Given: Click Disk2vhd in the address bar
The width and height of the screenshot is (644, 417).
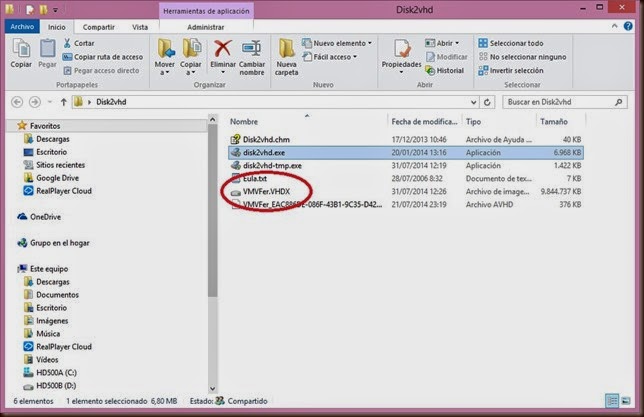Looking at the screenshot, I should pyautogui.click(x=111, y=102).
